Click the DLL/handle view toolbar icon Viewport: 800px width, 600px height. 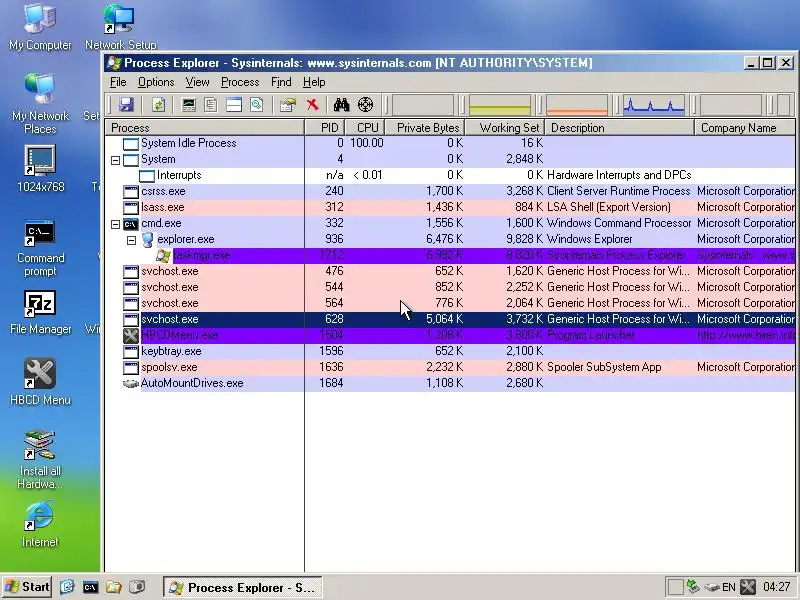(257, 105)
